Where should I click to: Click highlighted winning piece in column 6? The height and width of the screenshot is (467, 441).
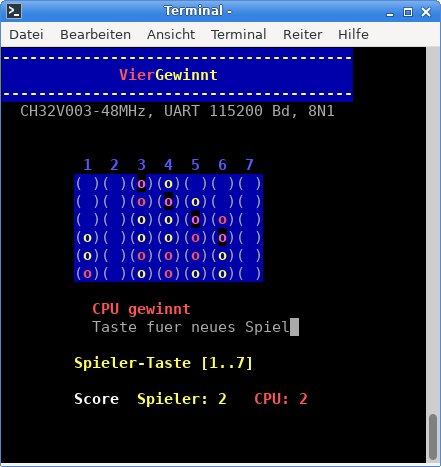[x=222, y=238]
